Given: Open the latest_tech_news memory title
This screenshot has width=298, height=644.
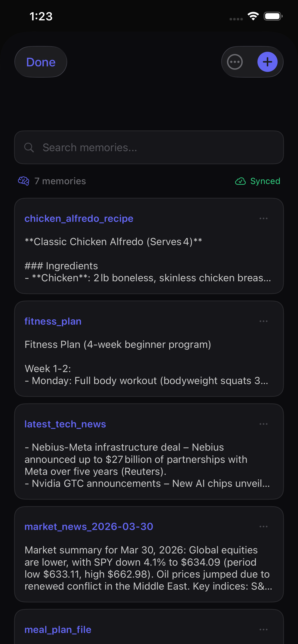Looking at the screenshot, I should (65, 424).
